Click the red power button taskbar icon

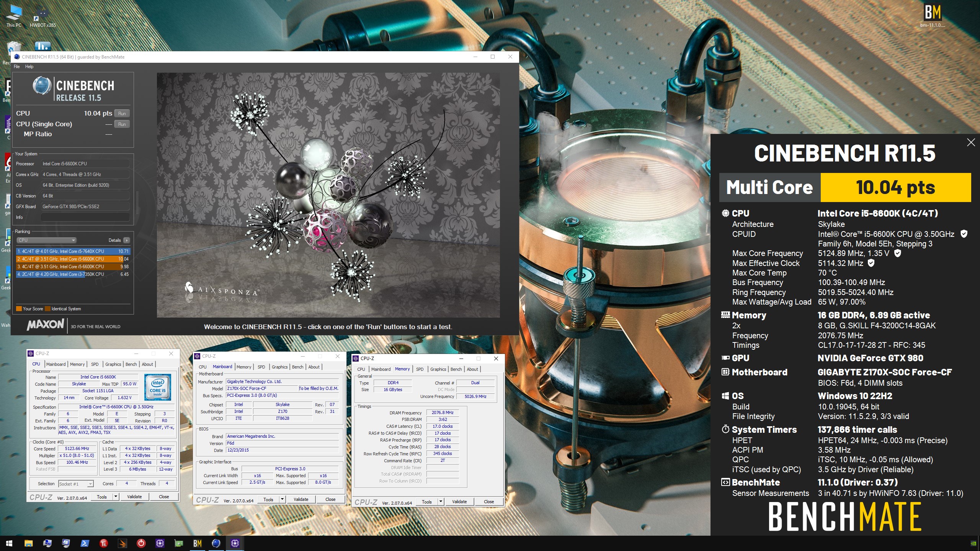(x=141, y=543)
